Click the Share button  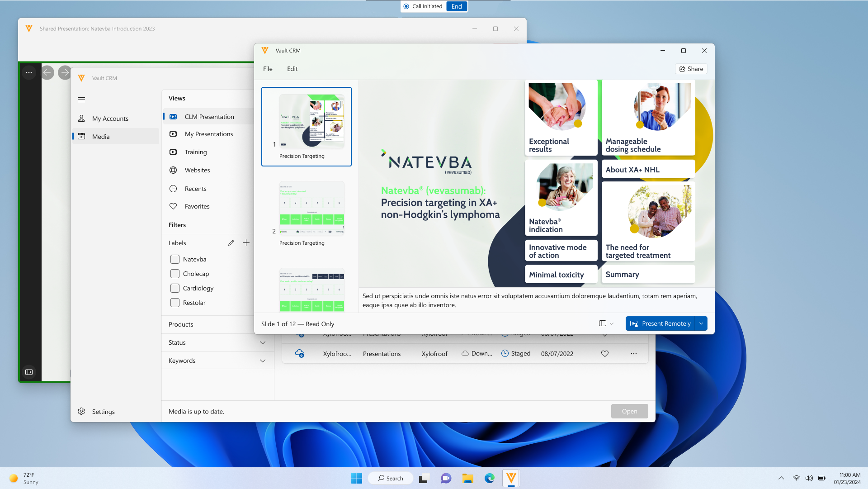point(691,69)
